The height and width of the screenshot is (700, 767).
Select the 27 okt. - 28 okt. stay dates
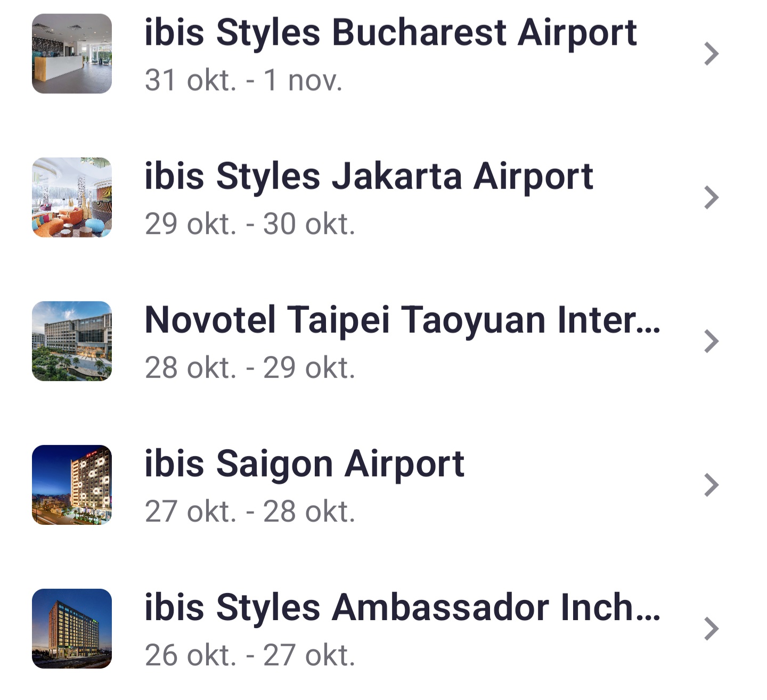pyautogui.click(x=250, y=512)
